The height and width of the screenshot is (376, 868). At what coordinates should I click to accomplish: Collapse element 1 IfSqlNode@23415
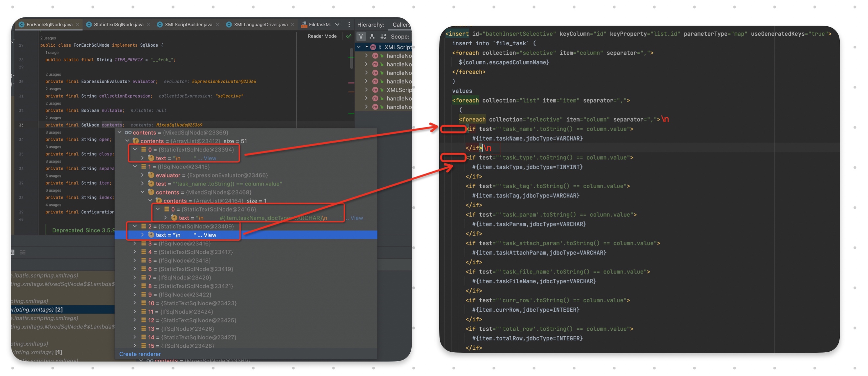click(135, 167)
